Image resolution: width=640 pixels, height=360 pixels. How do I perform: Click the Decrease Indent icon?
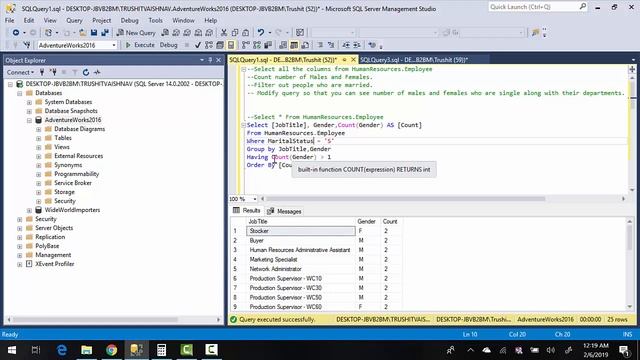[x=346, y=45]
